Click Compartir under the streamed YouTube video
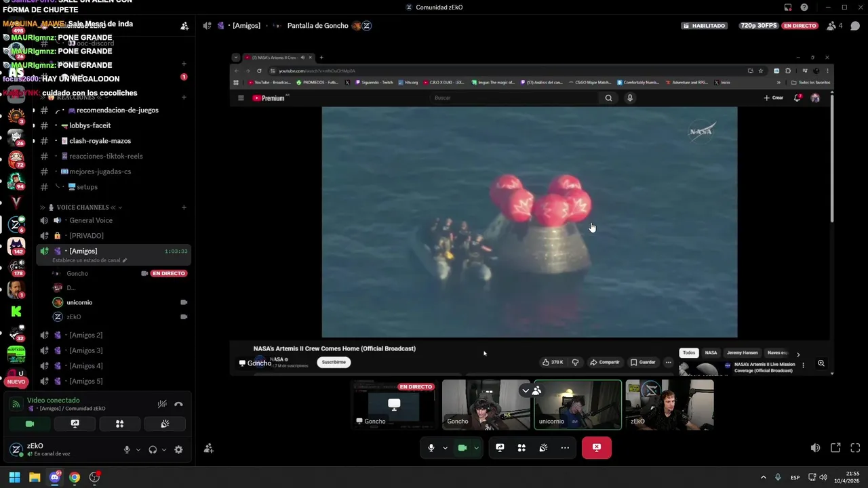868x488 pixels. (x=604, y=362)
